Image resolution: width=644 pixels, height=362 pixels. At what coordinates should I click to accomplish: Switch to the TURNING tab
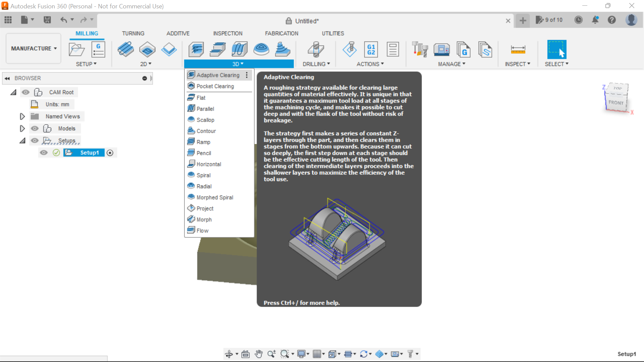(x=133, y=33)
